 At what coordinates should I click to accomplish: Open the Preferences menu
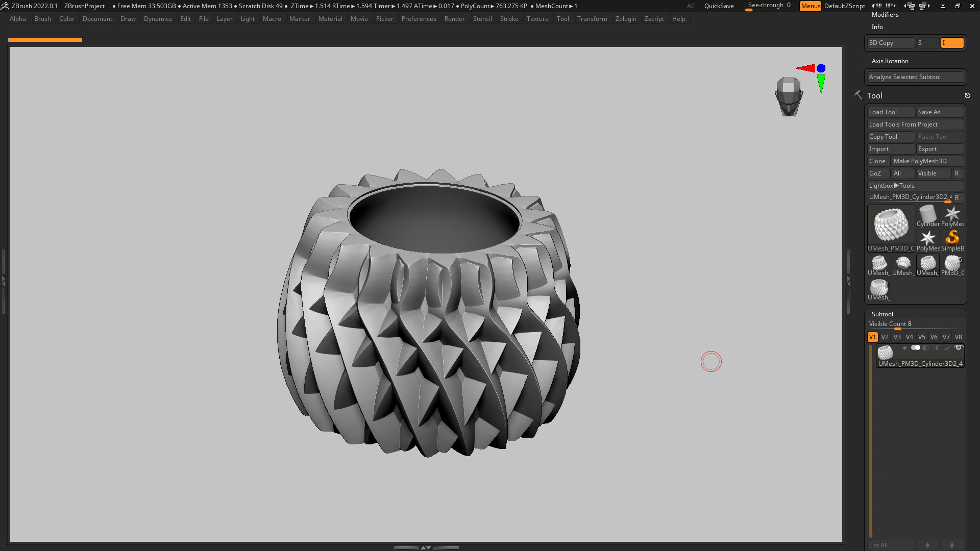[419, 19]
